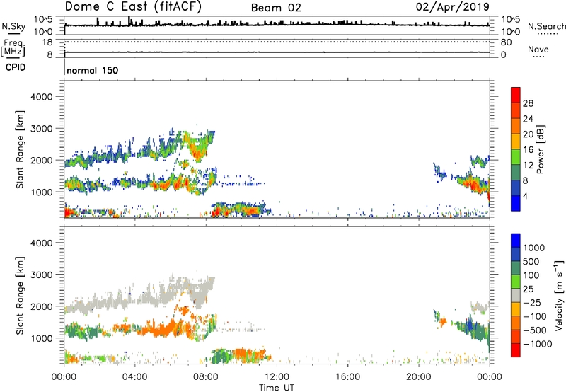Image resolution: width=566 pixels, height=392 pixels.
Task: Click the "-500" label on Velocity scale
Action: point(535,330)
